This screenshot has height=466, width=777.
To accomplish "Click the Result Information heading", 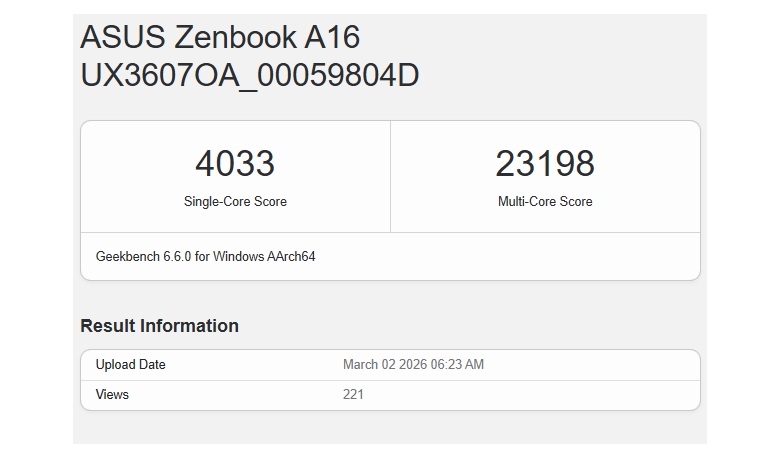I will tap(159, 326).
